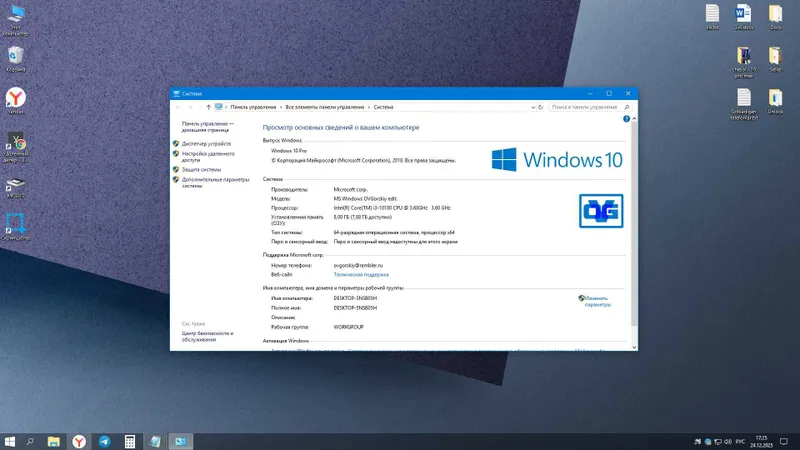Open Device Manager link in sidebar
800x450 pixels.
coord(206,144)
